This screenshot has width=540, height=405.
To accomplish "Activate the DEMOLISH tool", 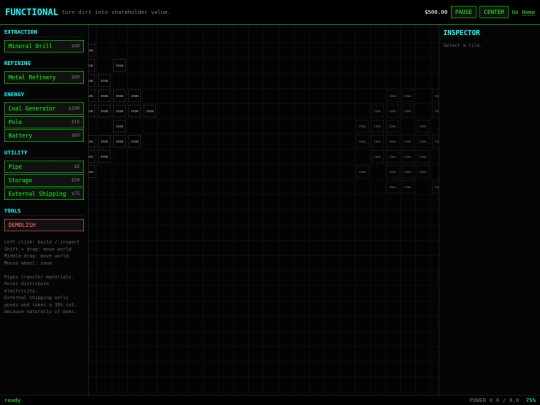I will coord(44,225).
